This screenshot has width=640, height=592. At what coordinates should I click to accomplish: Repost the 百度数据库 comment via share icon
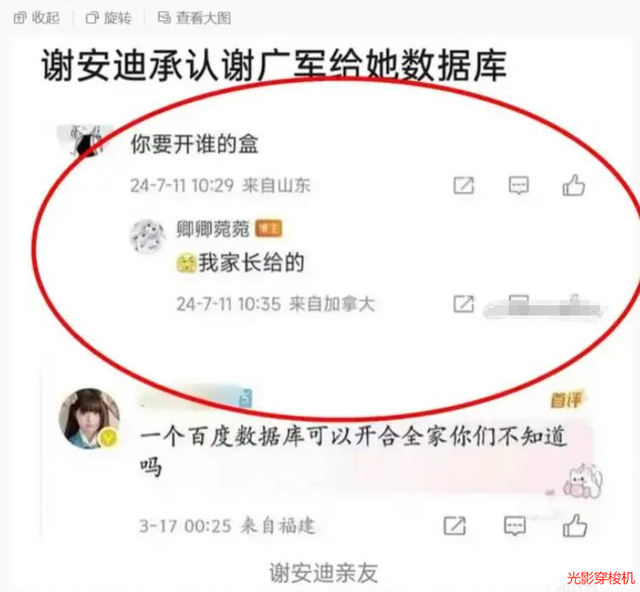[454, 525]
